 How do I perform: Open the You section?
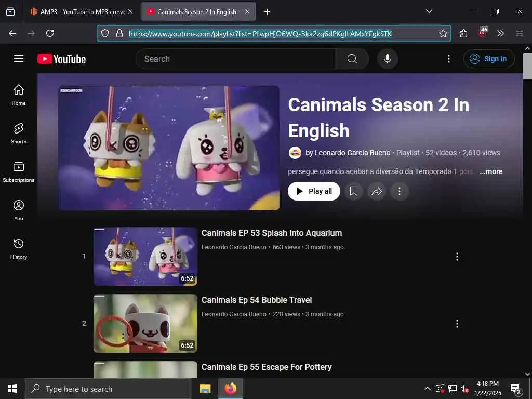[x=19, y=210]
